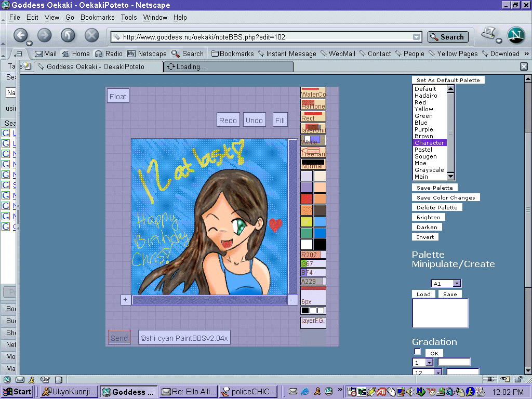Open the Print options dropdown arrow
This screenshot has width=532, height=399.
point(499,41)
